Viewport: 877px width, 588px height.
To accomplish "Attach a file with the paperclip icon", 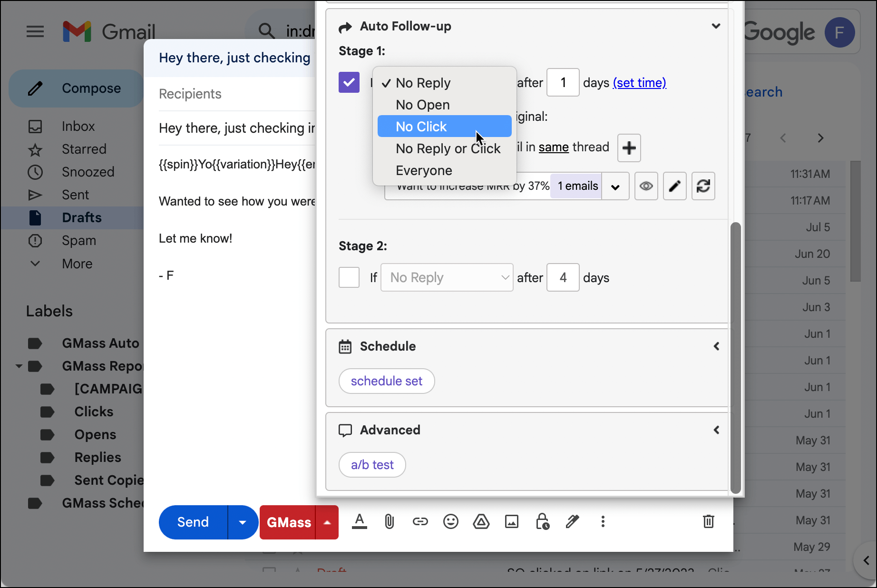I will (390, 522).
